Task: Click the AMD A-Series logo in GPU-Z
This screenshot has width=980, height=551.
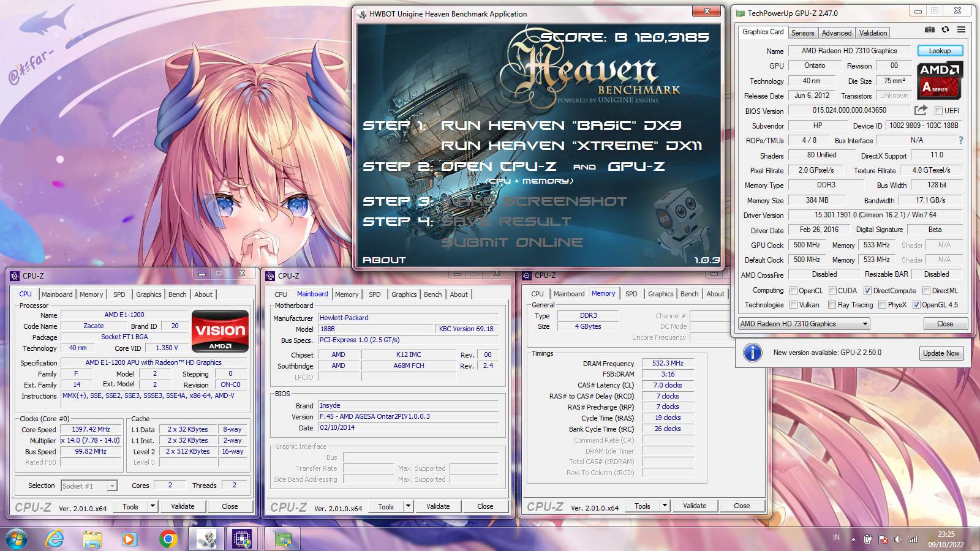Action: [x=940, y=80]
